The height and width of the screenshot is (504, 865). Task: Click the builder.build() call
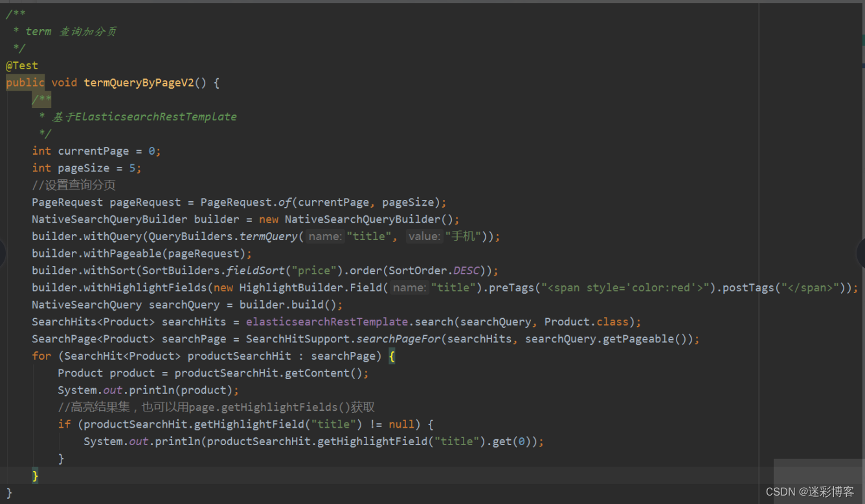point(287,305)
